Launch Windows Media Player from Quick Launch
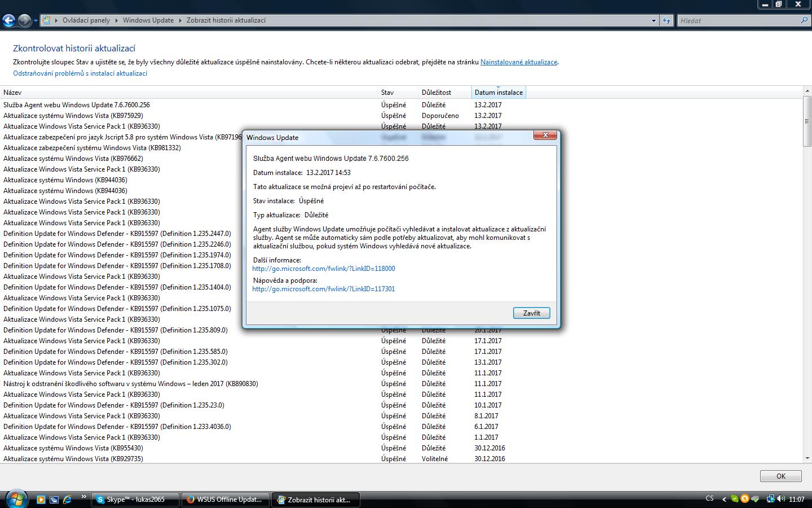 pyautogui.click(x=41, y=500)
